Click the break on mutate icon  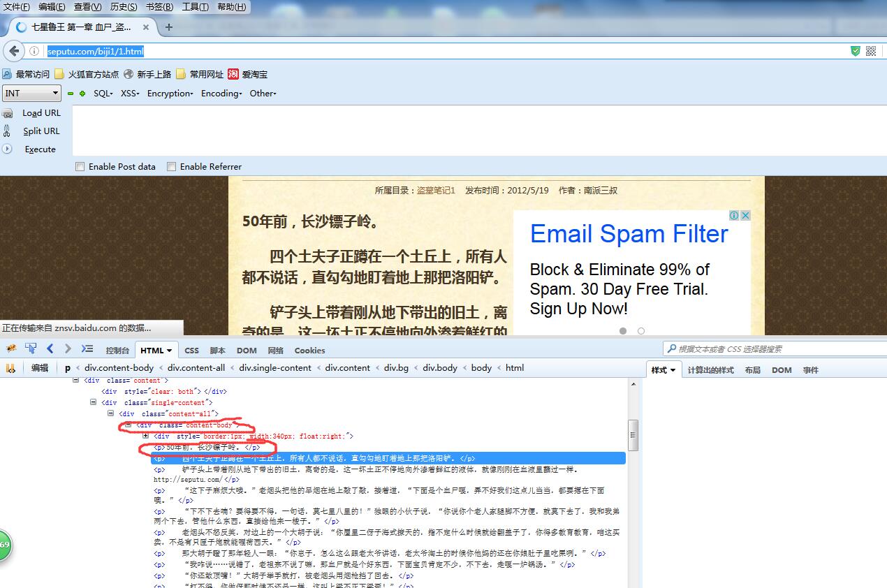click(11, 368)
